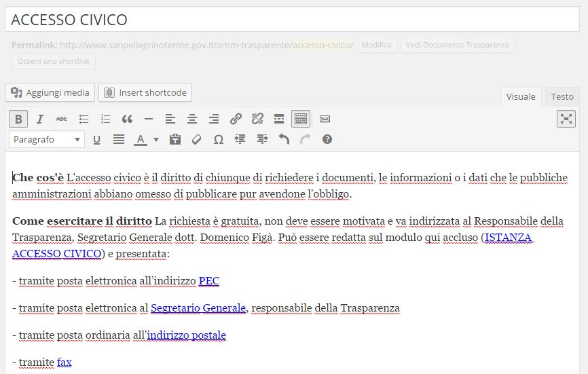Apply underline formatting
The height and width of the screenshot is (374, 588).
tap(96, 140)
